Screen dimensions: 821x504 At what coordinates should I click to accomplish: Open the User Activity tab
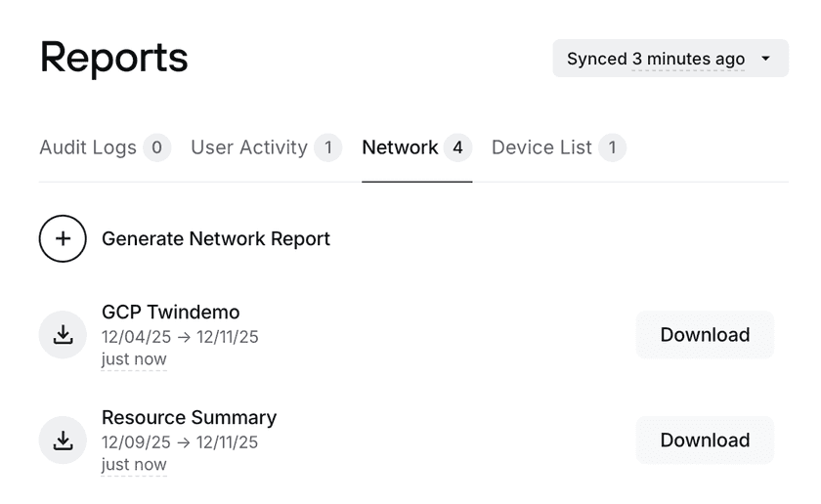(249, 147)
